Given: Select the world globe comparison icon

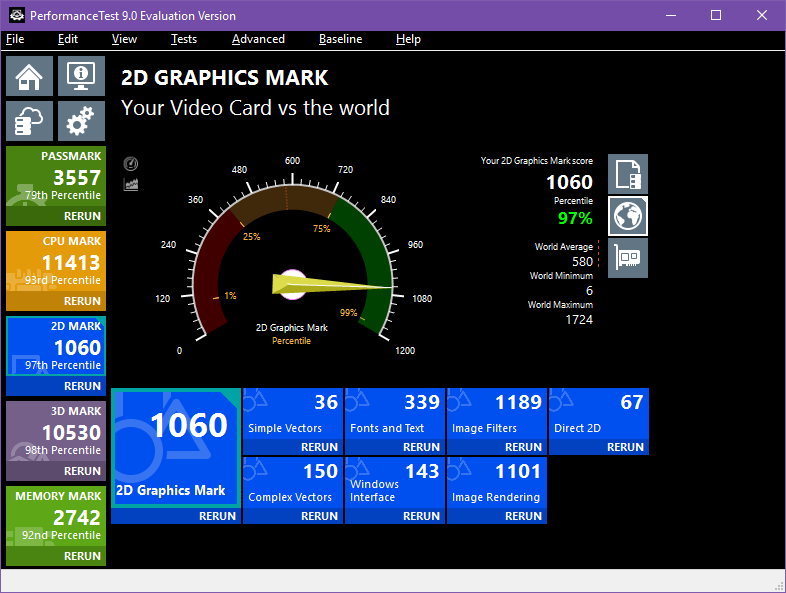Looking at the screenshot, I should tap(628, 216).
